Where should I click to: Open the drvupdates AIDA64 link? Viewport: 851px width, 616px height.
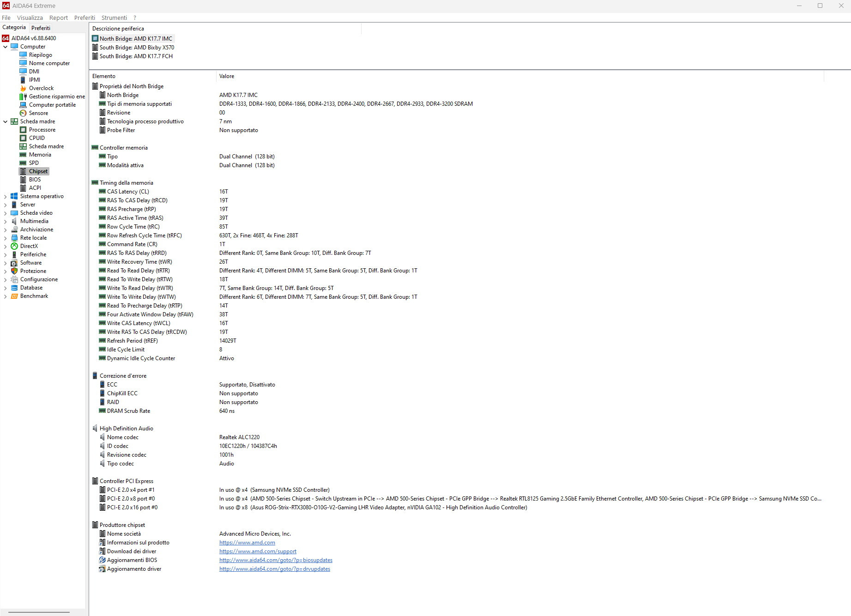tap(275, 569)
